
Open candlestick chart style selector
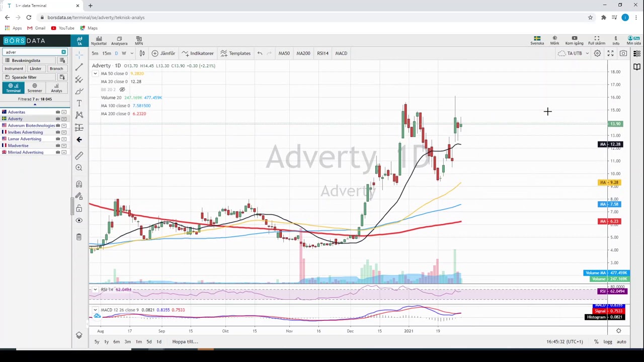tap(142, 53)
